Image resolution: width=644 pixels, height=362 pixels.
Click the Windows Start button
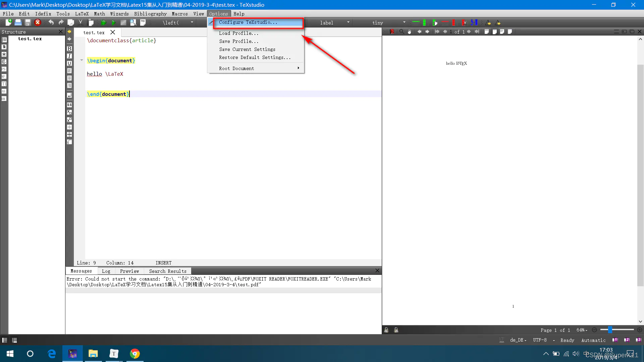click(x=10, y=354)
